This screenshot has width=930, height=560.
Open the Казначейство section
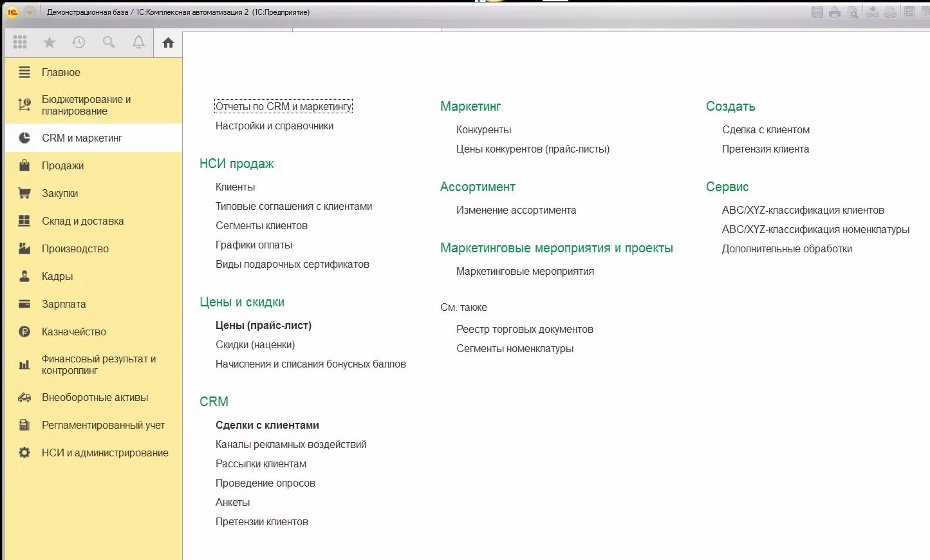click(x=93, y=331)
